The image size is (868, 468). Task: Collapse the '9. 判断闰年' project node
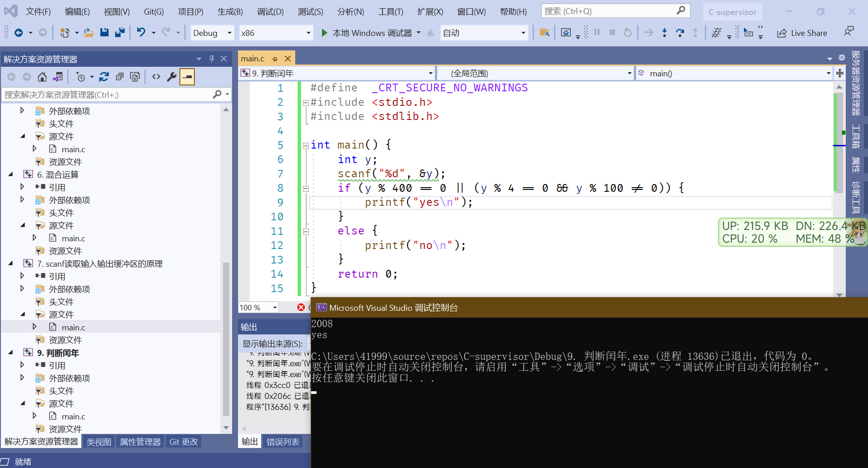coord(11,353)
